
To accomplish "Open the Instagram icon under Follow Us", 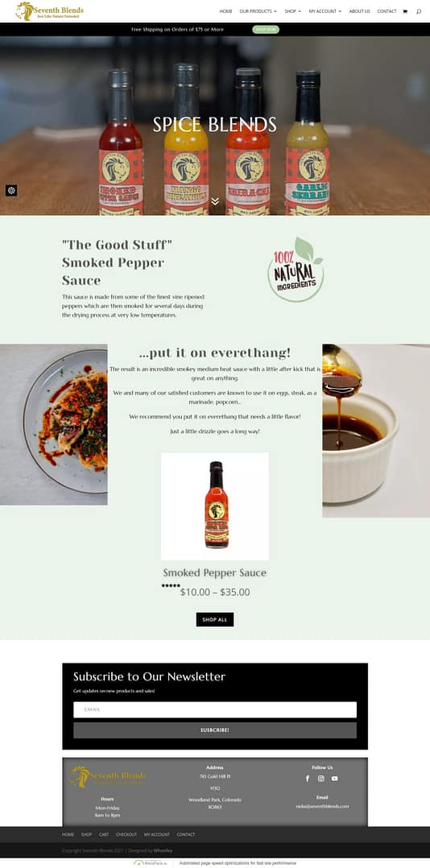I will (321, 779).
